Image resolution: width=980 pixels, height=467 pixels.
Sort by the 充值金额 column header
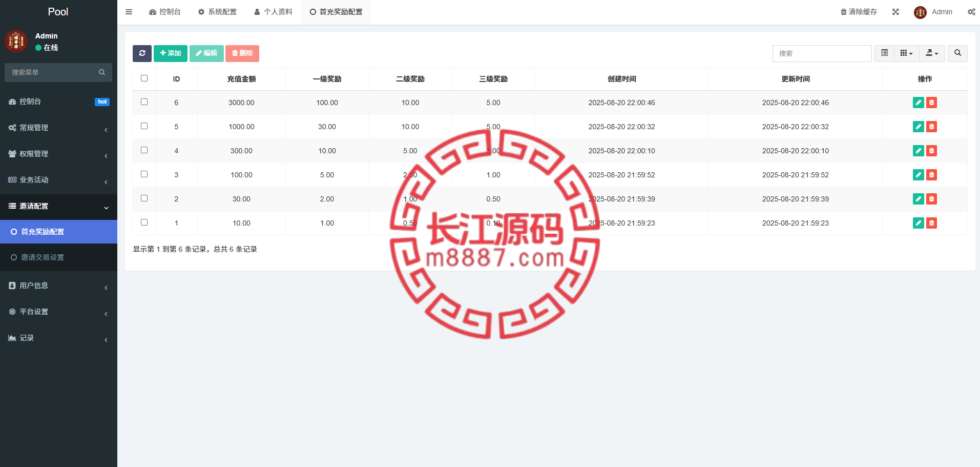pos(241,79)
